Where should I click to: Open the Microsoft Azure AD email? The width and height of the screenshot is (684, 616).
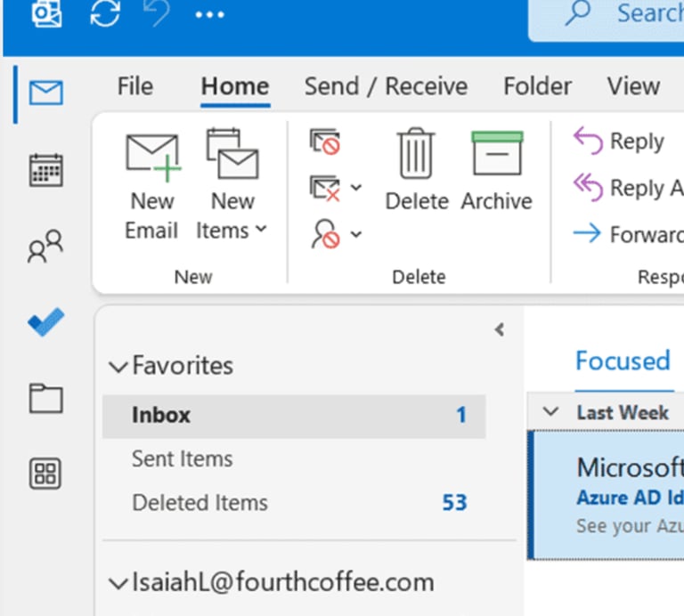[607, 495]
